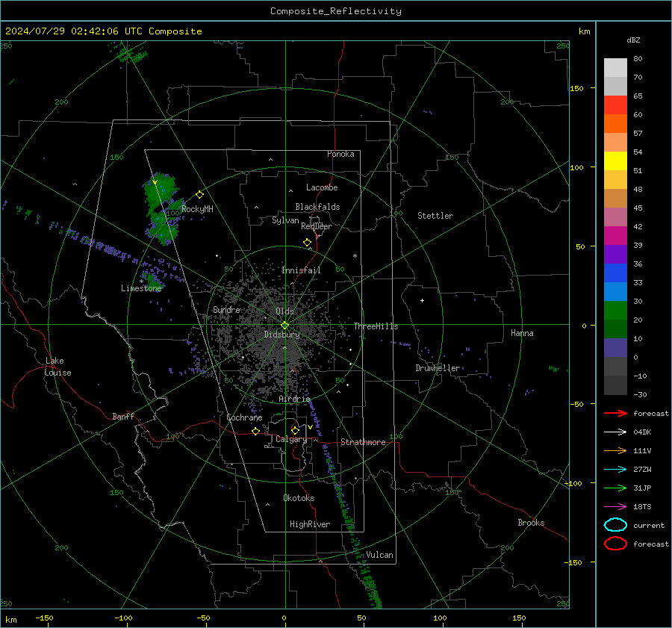
Task: Click the Lake Louise label
Action: coord(57,367)
